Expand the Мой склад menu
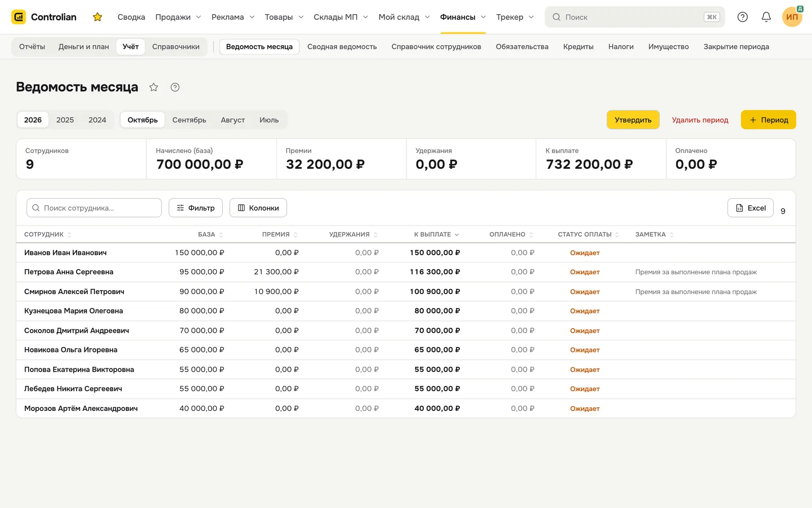Screen dimensions: 812x508 (404, 17)
